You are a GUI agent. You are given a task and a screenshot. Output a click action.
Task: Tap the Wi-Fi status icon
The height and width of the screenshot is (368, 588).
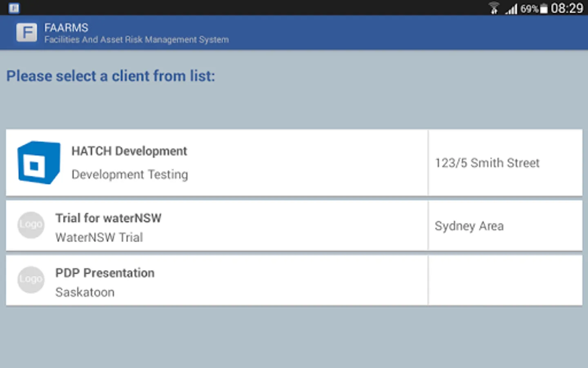(494, 8)
